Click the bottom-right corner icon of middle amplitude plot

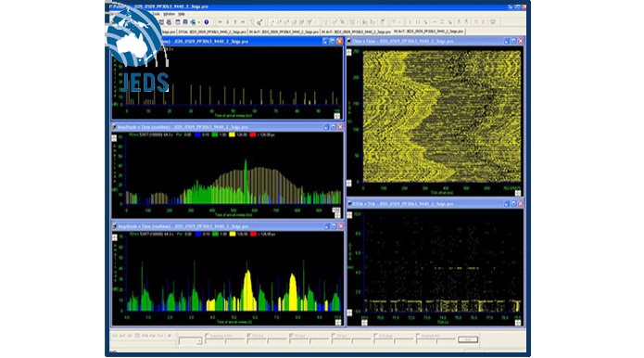point(336,212)
